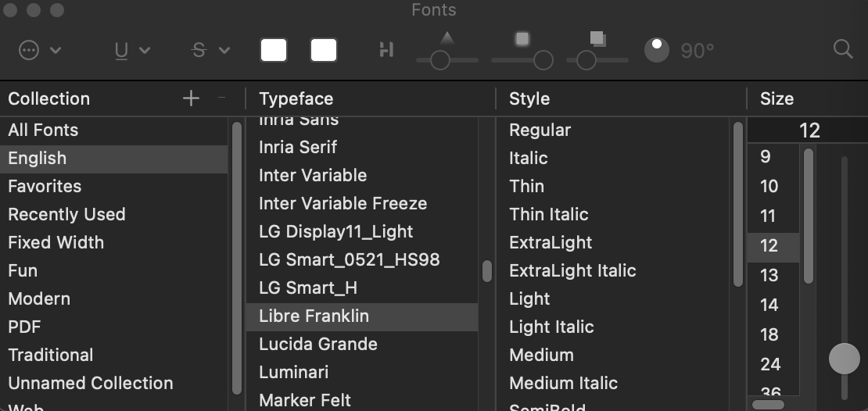Screen dimensions: 868x411
Task: Choose Libre Franklin typeface
Action: [362, 317]
